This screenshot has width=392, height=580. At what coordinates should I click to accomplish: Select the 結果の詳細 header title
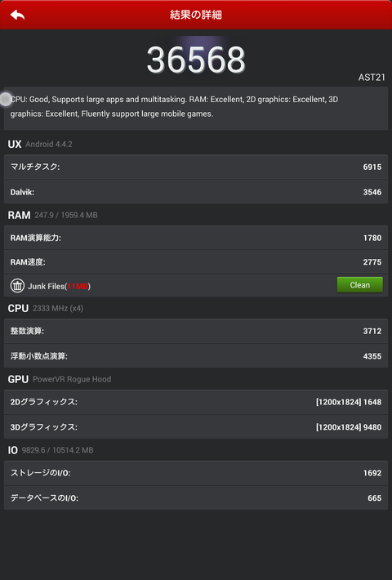pyautogui.click(x=196, y=15)
